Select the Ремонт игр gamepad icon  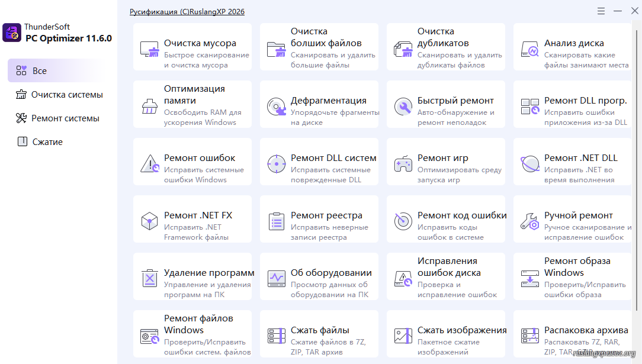point(403,164)
